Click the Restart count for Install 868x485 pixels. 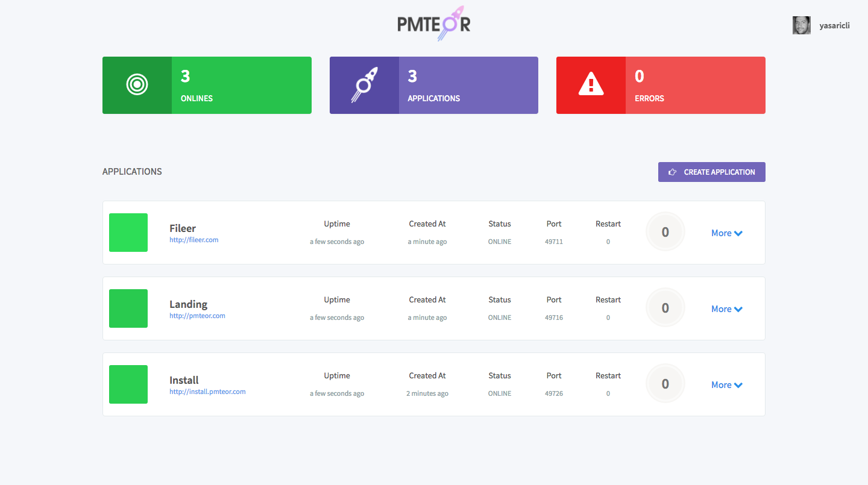[608, 393]
